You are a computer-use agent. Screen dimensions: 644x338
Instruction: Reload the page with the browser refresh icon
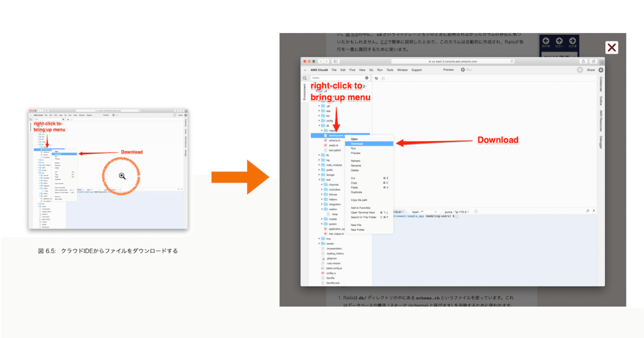coord(511,61)
